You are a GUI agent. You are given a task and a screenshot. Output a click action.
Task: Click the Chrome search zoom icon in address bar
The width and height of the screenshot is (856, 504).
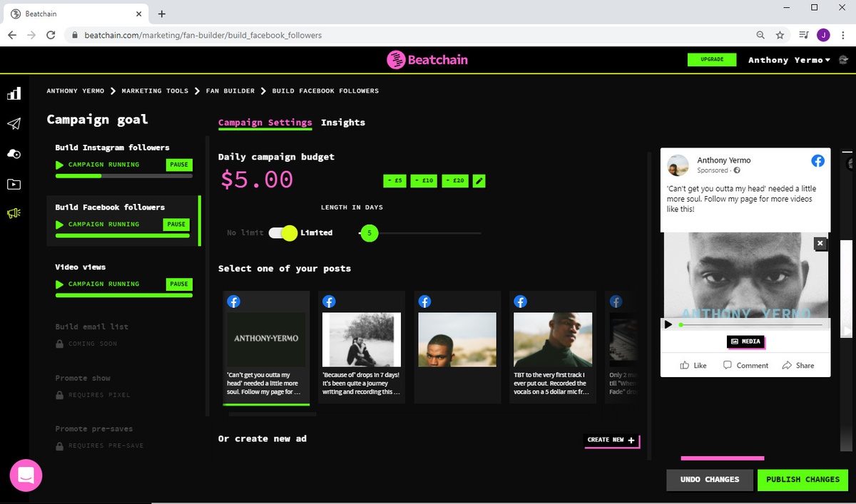[x=760, y=35]
